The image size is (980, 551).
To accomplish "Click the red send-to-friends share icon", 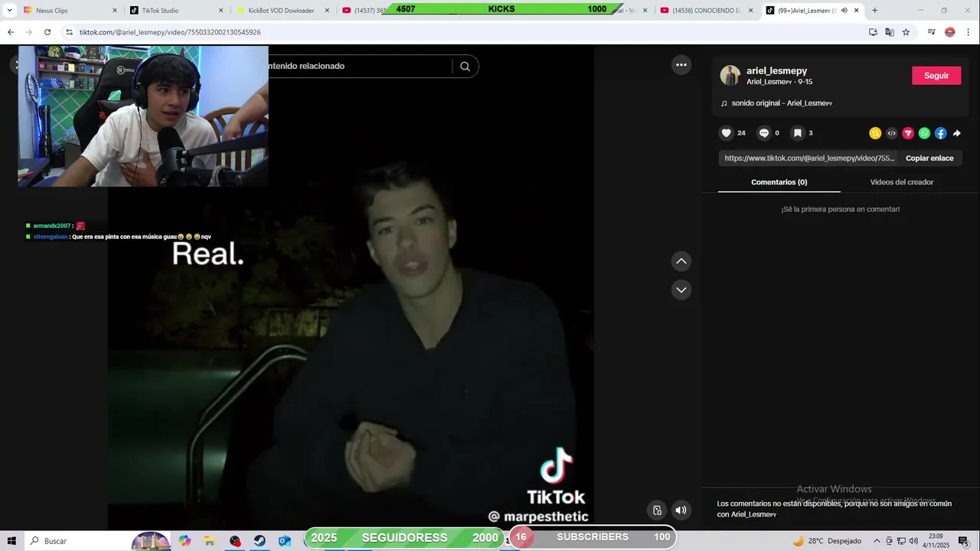I will pos(908,133).
